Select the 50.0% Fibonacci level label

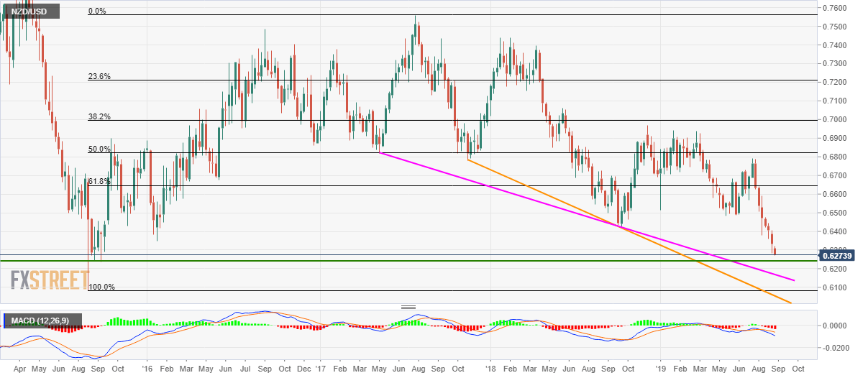tap(99, 149)
